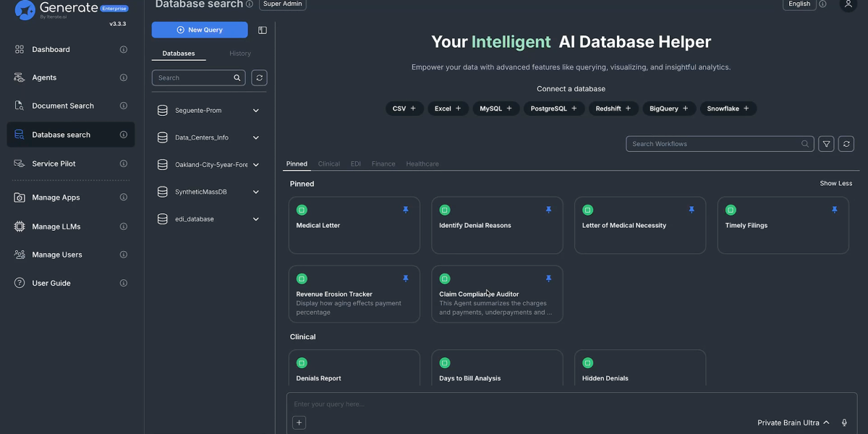
Task: Unpin the Medical Letter workflow card
Action: pos(406,208)
